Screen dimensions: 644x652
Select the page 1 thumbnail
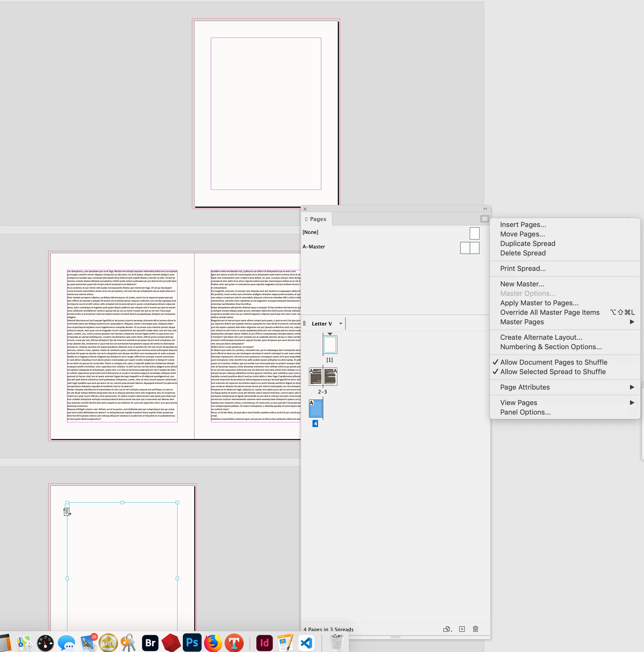330,345
